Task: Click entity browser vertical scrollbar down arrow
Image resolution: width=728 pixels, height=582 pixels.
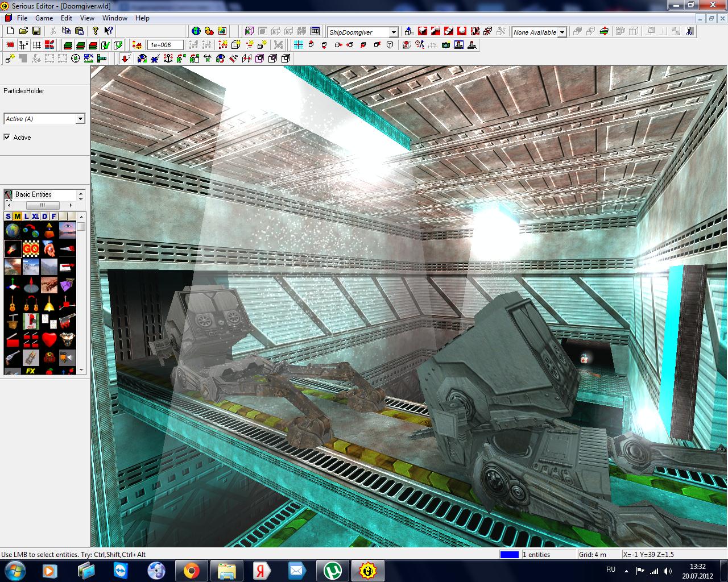Action: tap(81, 371)
